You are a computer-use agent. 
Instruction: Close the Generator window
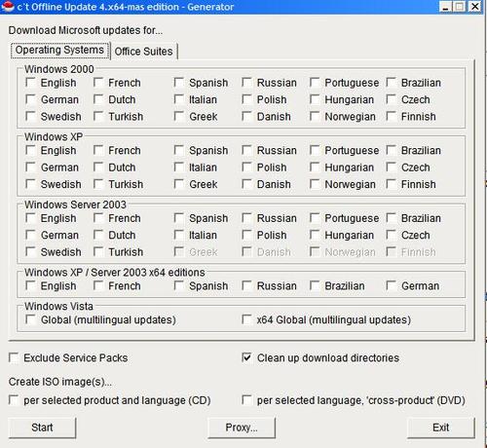tap(475, 7)
